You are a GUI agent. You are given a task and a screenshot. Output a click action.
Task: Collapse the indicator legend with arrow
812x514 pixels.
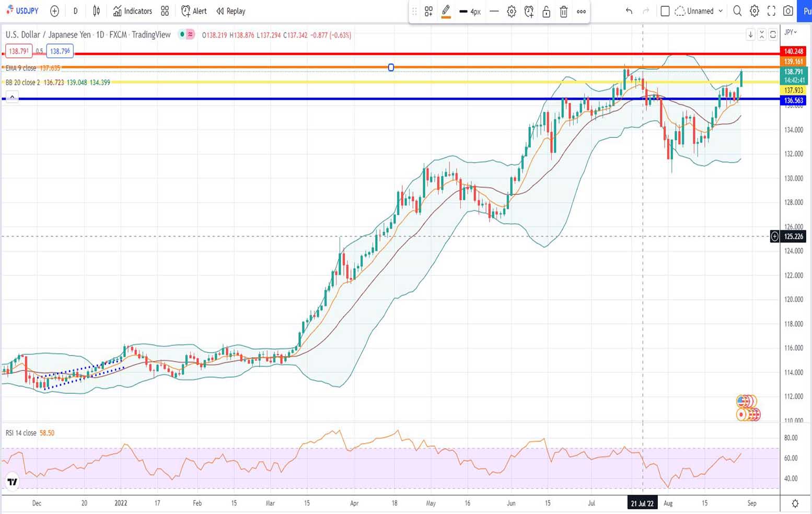[12, 97]
